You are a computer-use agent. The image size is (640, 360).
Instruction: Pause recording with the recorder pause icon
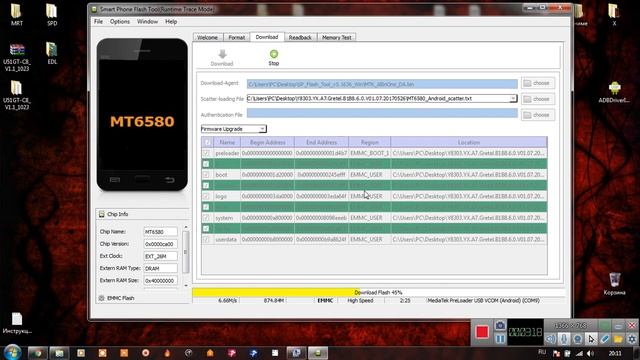tap(500, 339)
